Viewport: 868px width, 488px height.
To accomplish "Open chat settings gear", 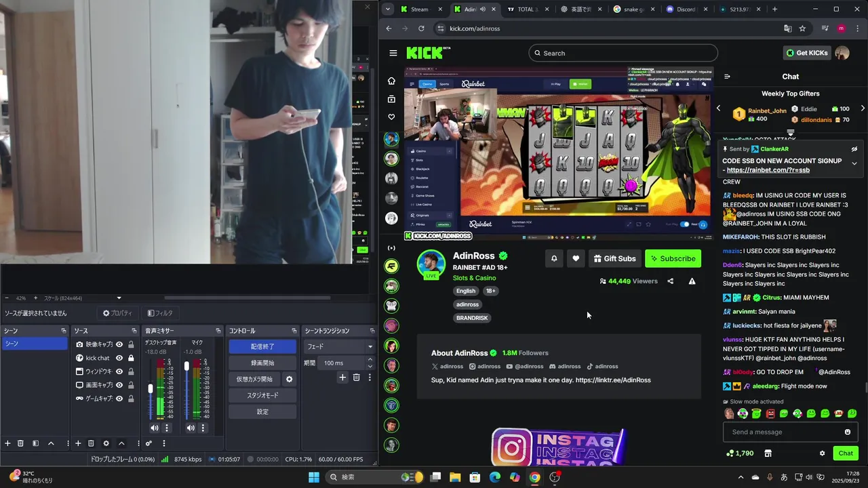I will [822, 453].
